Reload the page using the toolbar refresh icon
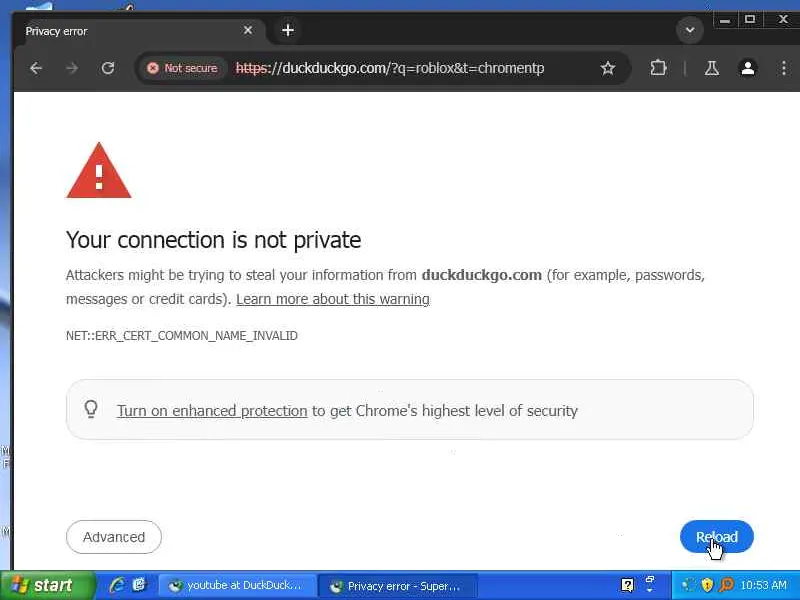The width and height of the screenshot is (800, 600). click(108, 68)
